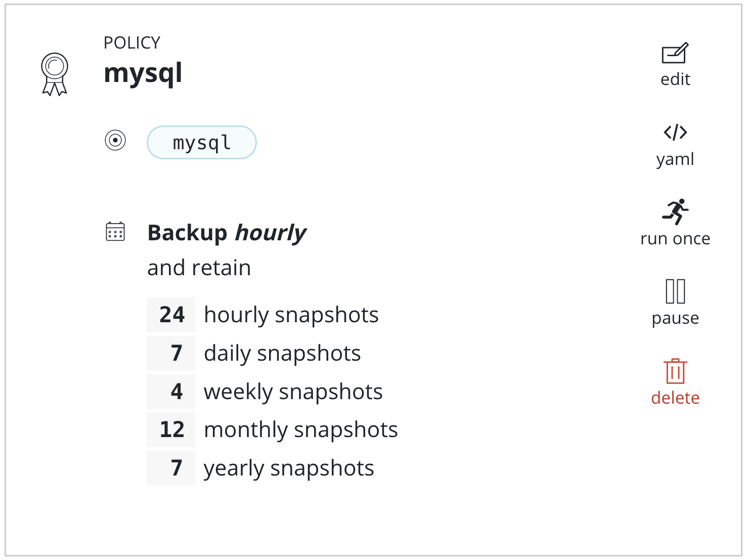
Task: Click the 'run once' text label
Action: point(675,239)
